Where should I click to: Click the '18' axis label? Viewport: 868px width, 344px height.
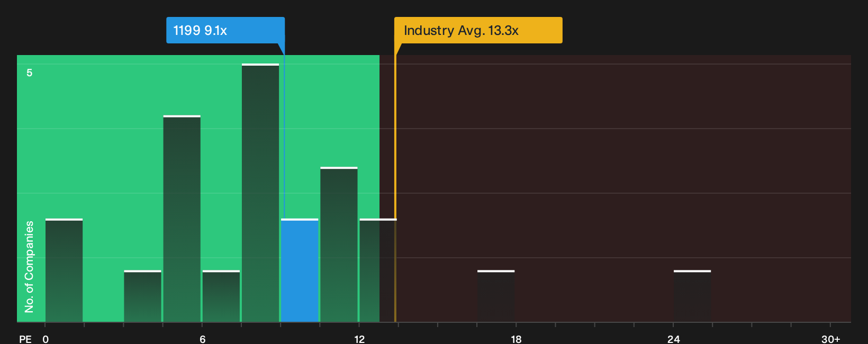(x=516, y=339)
